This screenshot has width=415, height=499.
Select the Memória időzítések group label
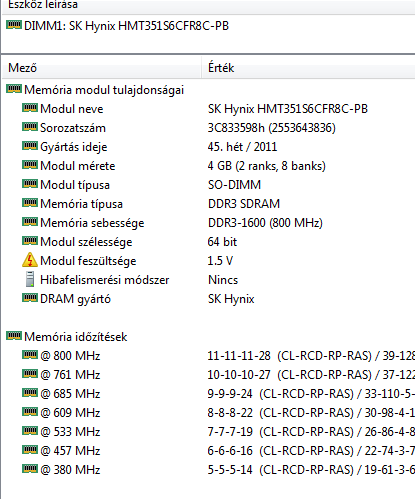coord(76,337)
